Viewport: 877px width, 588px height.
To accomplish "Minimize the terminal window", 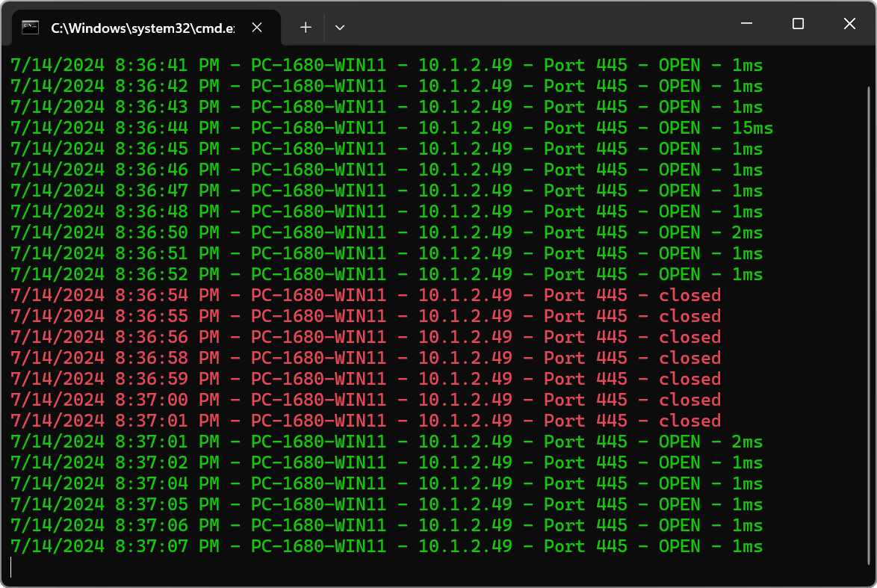I will [x=746, y=24].
